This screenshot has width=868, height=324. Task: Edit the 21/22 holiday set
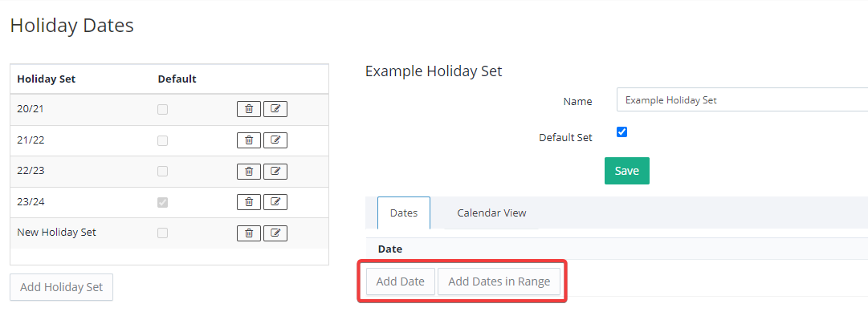(x=275, y=140)
